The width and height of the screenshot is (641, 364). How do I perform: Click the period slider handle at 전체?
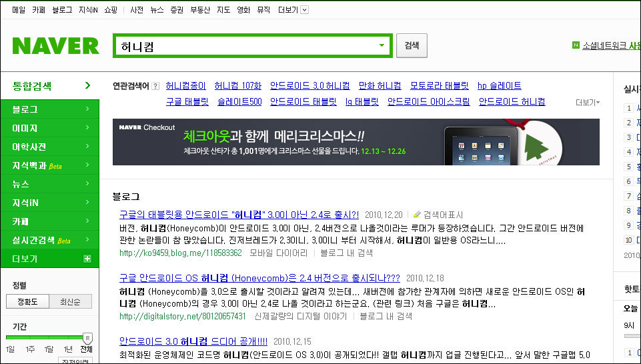click(87, 337)
